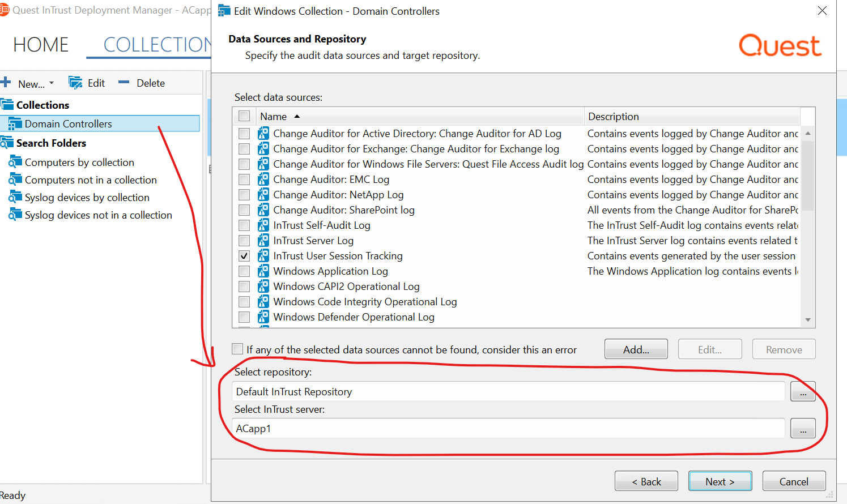Click the Edit... button under data sources
Image resolution: width=847 pixels, height=504 pixels.
pos(710,349)
